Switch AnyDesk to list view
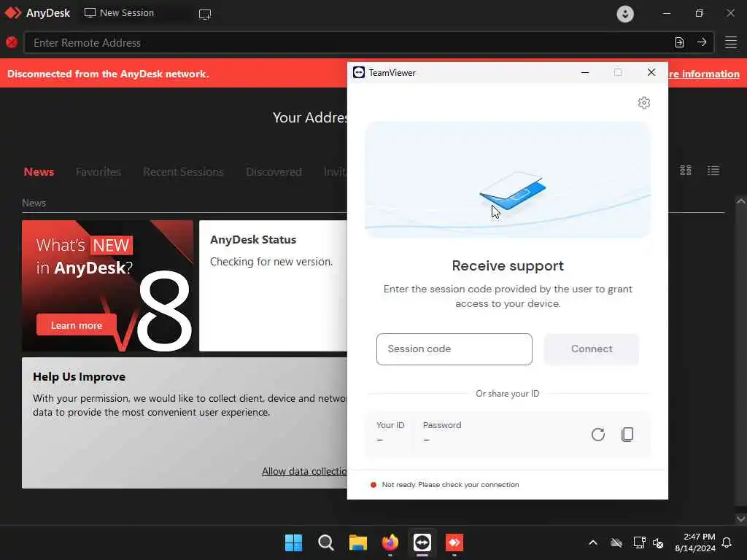This screenshot has height=560, width=747. (713, 171)
